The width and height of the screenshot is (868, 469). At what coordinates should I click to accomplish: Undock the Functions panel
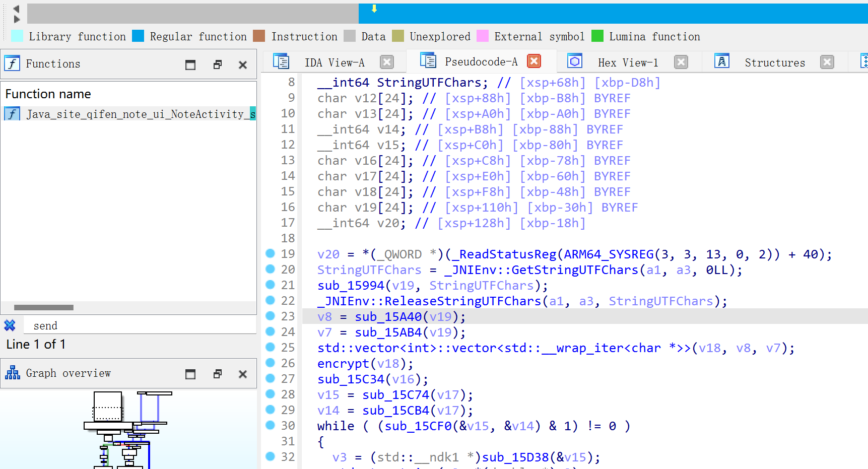[218, 64]
